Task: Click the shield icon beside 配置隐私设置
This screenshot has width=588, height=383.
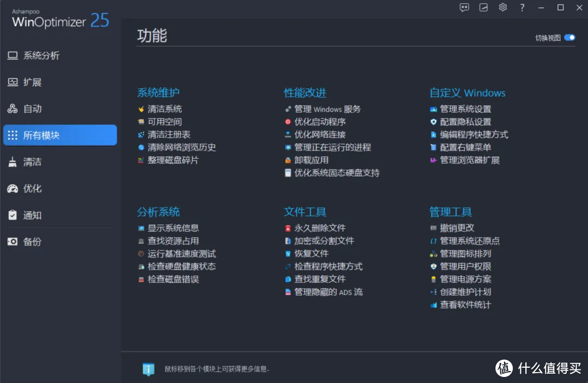Action: (x=433, y=122)
